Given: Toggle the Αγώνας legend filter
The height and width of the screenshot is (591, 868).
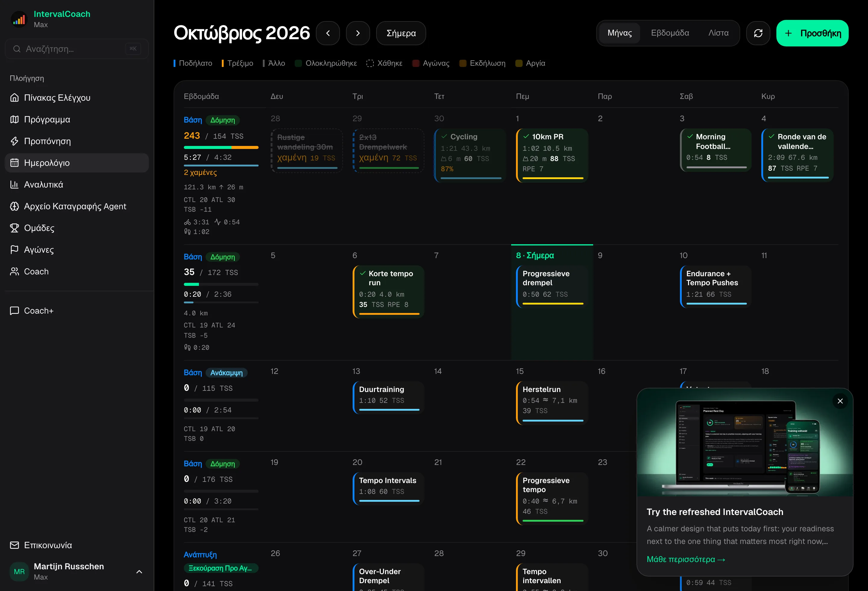Looking at the screenshot, I should point(431,63).
